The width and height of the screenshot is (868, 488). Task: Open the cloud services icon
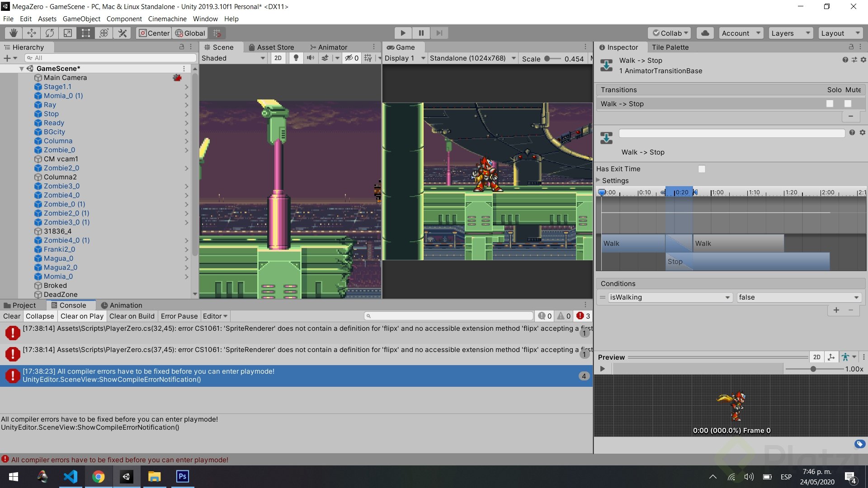pos(705,33)
